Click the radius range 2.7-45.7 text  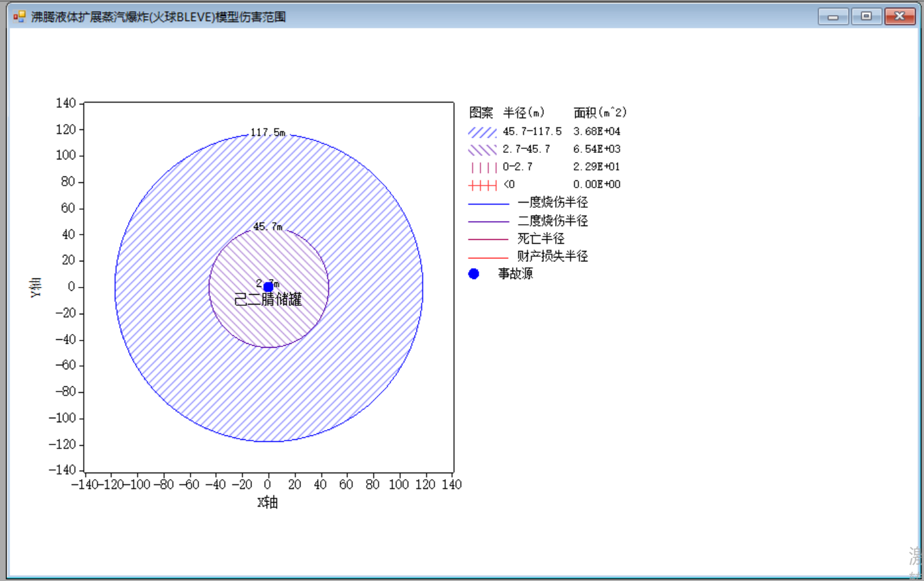point(526,150)
